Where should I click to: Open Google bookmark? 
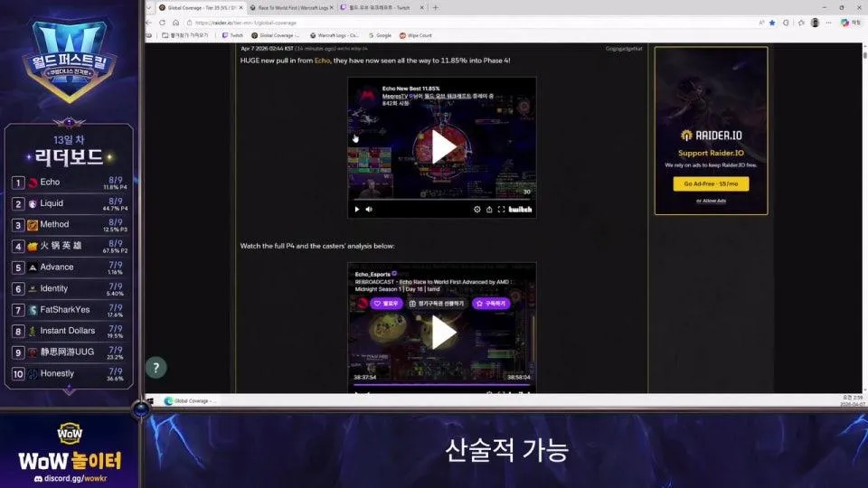click(380, 35)
